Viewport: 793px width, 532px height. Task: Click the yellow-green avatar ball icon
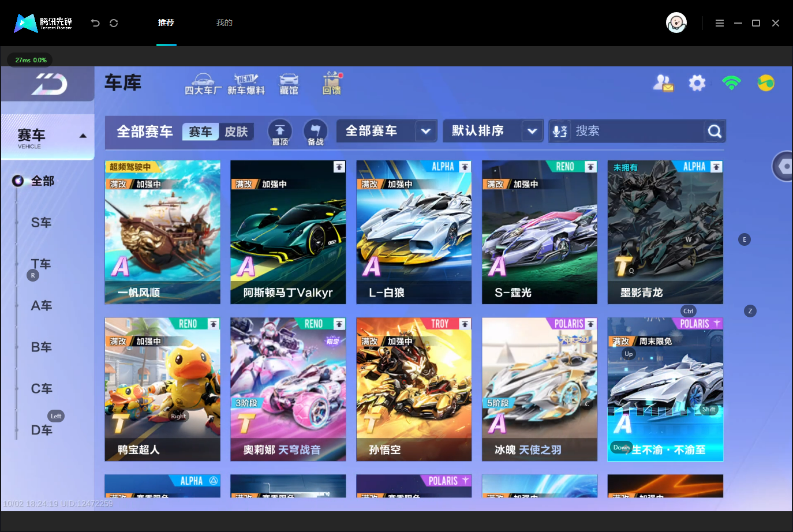click(x=766, y=83)
